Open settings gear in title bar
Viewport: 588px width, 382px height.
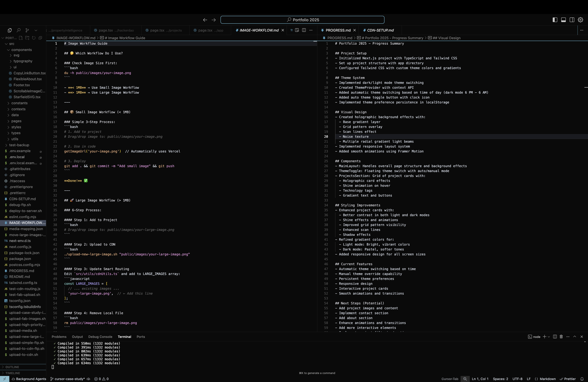point(581,20)
